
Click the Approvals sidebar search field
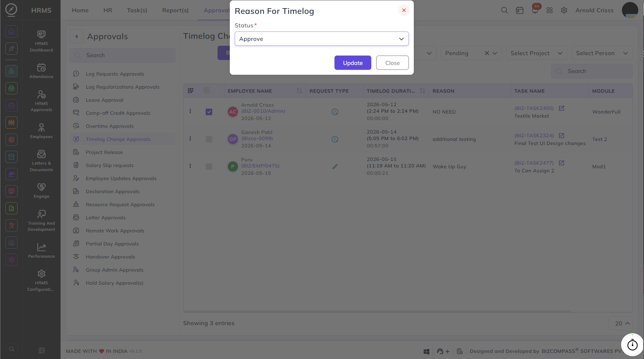point(122,55)
